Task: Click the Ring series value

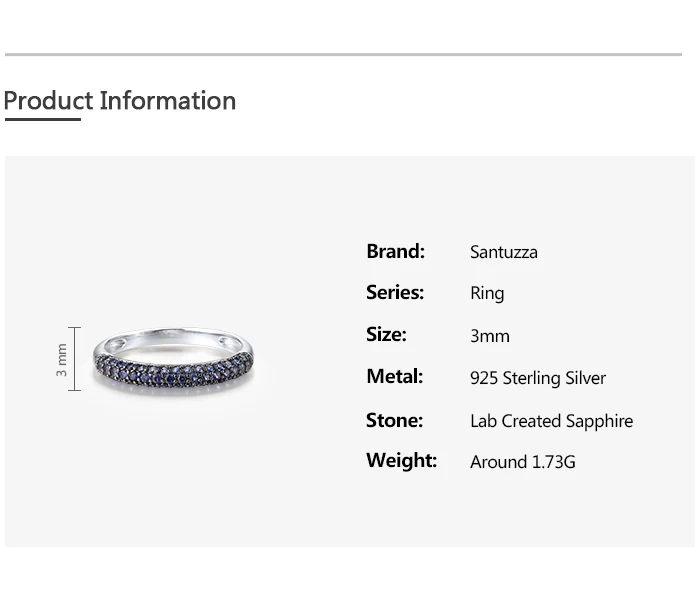Action: click(x=487, y=294)
